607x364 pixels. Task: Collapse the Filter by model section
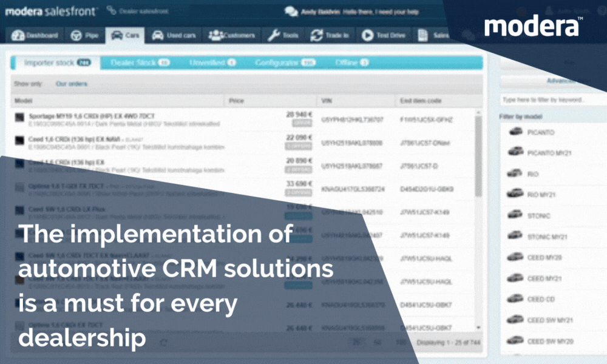(521, 116)
